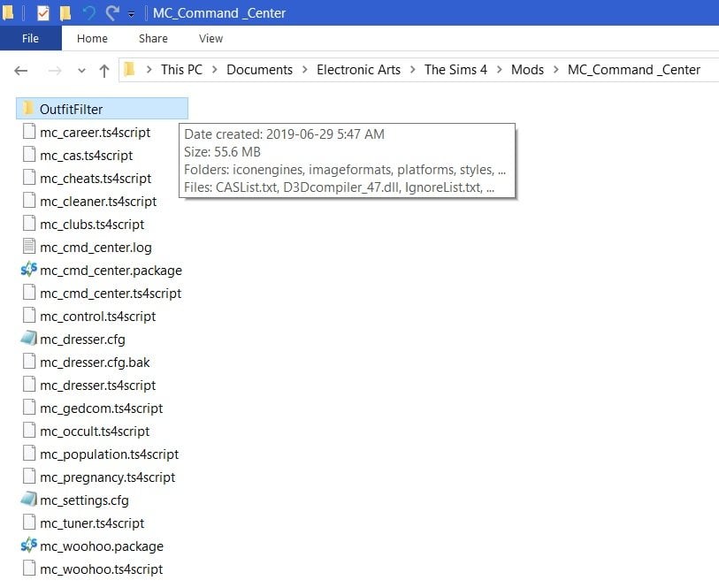Click the mc_dresser.ts4script file icon
This screenshot has width=719, height=588.
tap(29, 384)
